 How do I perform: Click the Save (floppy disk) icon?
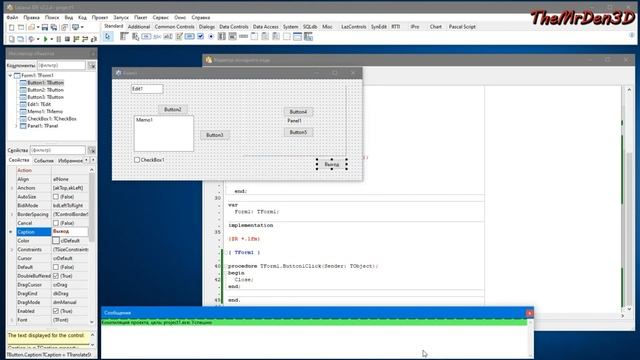coord(45,27)
